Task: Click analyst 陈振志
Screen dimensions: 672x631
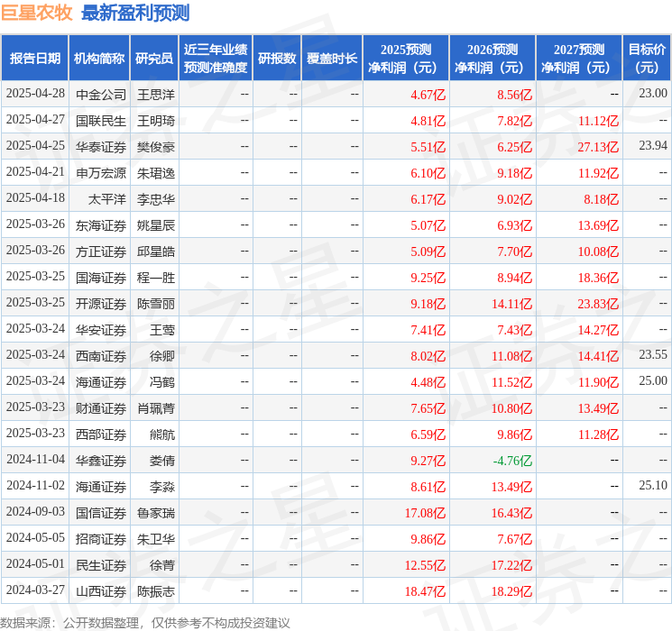Action: pos(156,591)
